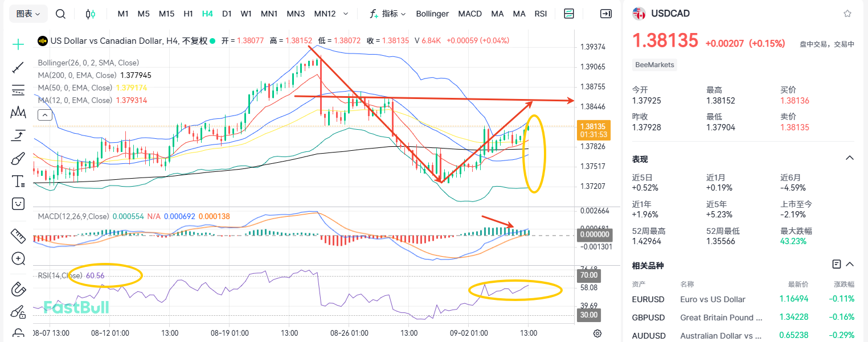The image size is (868, 342).
Task: Click the 买价 value 1.38136
Action: pyautogui.click(x=793, y=101)
